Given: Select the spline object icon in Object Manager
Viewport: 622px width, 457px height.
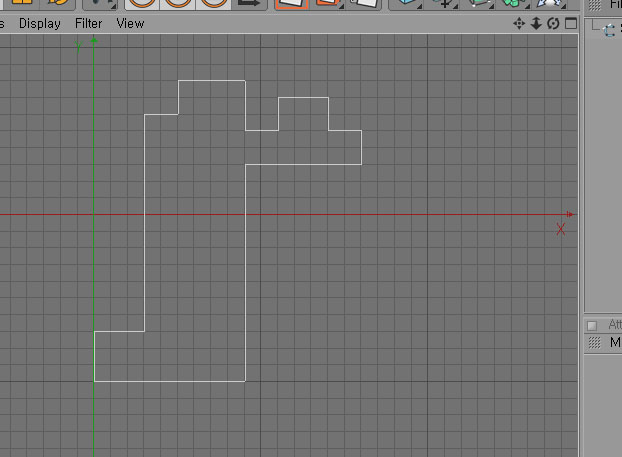Looking at the screenshot, I should pyautogui.click(x=609, y=31).
